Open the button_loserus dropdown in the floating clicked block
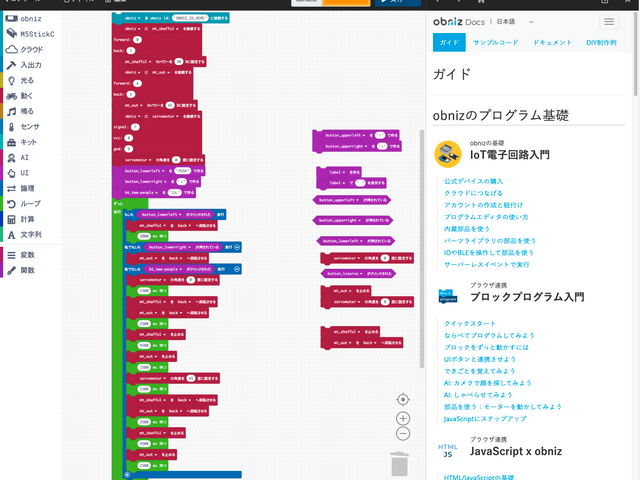The width and height of the screenshot is (640, 480). click(x=345, y=273)
